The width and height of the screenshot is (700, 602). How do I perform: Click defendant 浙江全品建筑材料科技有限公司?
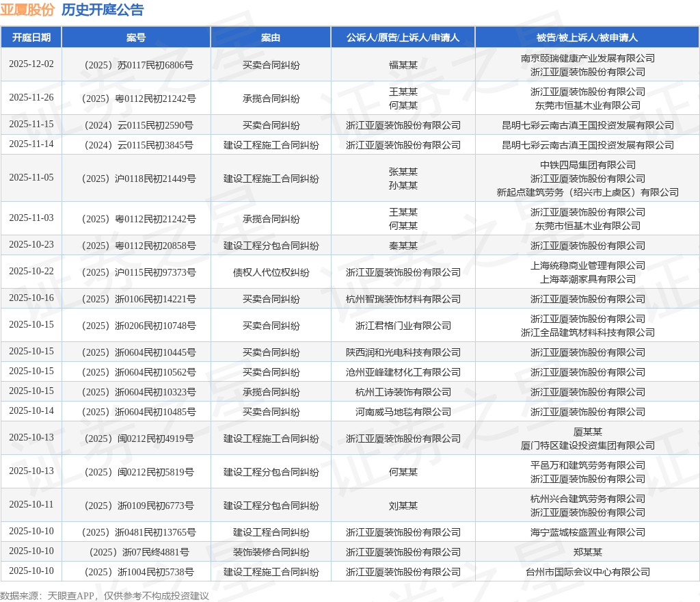click(587, 332)
